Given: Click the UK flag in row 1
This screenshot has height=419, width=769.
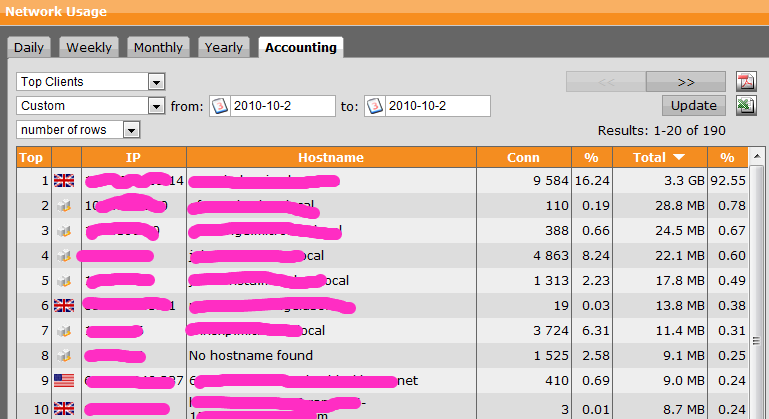Looking at the screenshot, I should click(65, 181).
